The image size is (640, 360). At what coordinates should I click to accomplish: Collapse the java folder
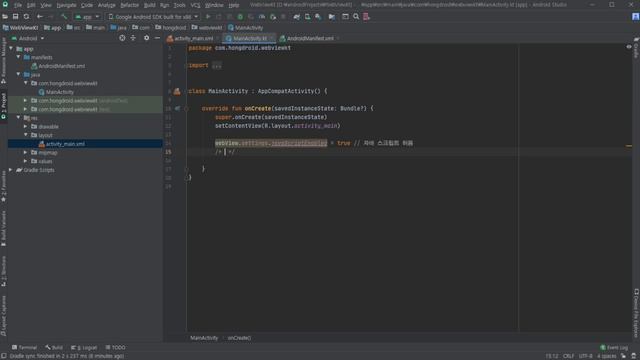click(19, 74)
